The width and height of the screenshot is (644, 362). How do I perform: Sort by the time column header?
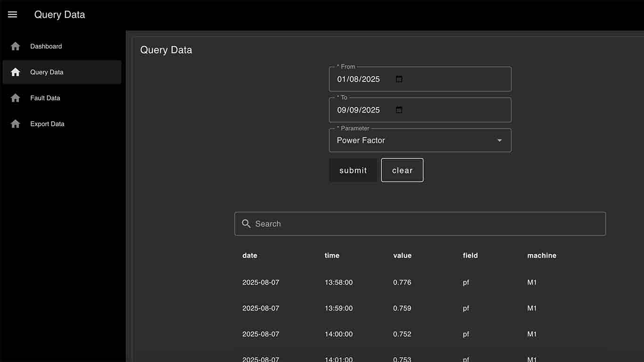click(x=332, y=255)
